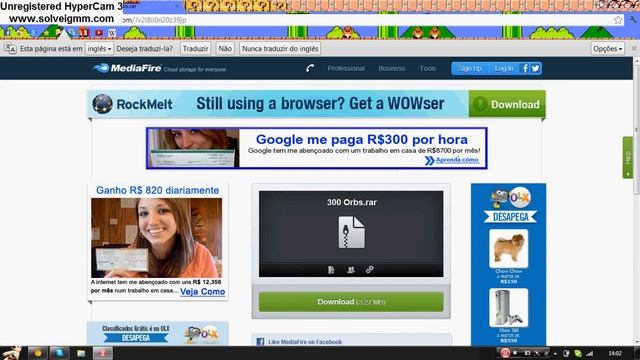This screenshot has height=360, width=640.
Task: Click the Sign Up button
Action: click(x=469, y=68)
